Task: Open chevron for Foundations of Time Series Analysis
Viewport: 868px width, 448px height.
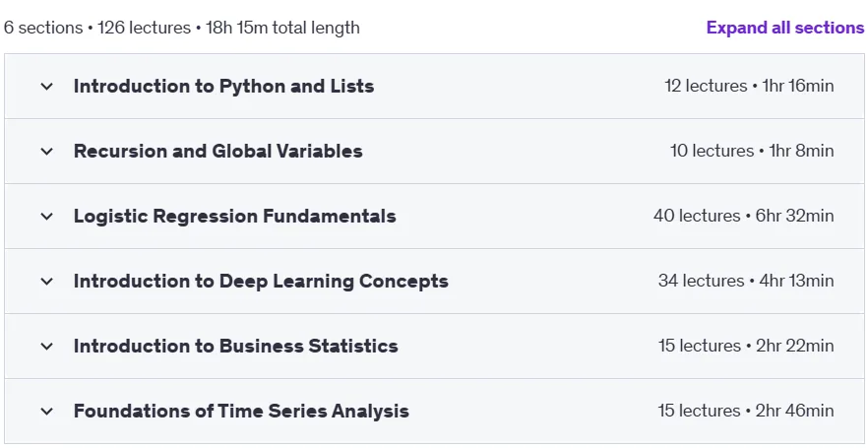Action: (x=47, y=411)
